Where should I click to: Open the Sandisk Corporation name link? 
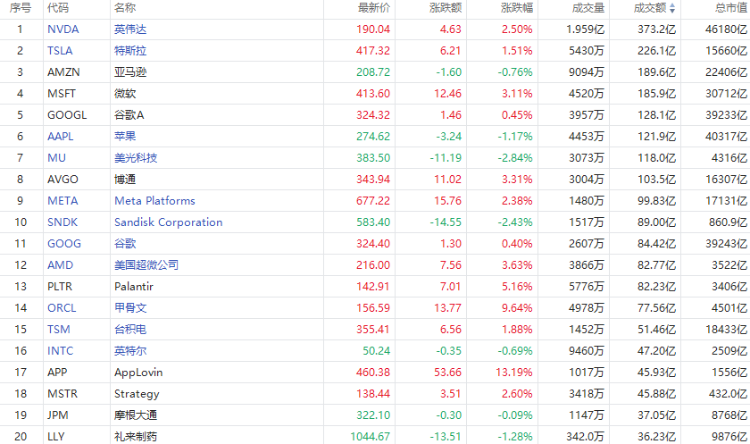[x=168, y=222]
